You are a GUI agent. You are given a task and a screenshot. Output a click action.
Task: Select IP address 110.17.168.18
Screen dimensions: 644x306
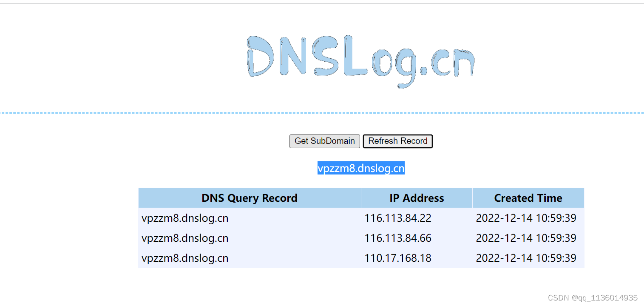click(x=398, y=258)
